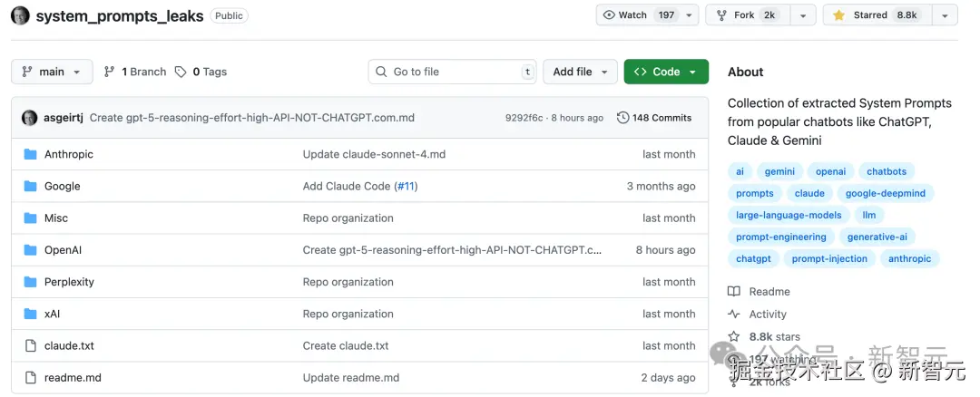Open the asgeirtj author avatar
980x397 pixels.
coord(30,118)
